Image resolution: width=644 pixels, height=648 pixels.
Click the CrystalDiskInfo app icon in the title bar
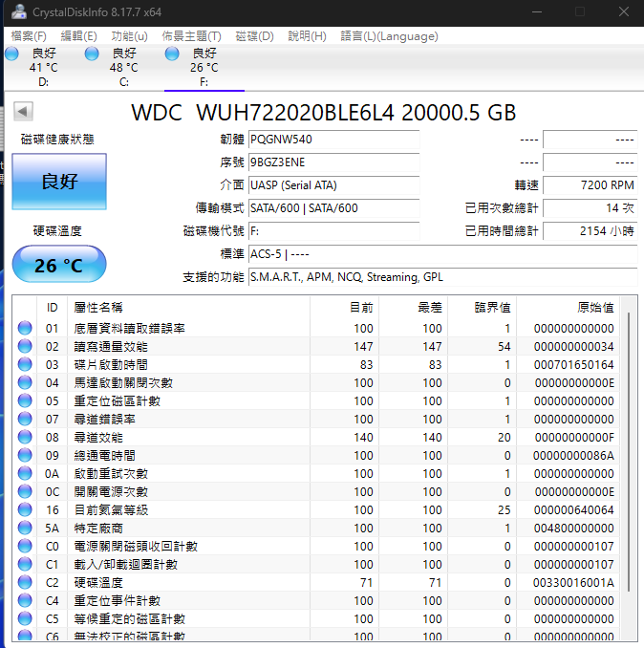18,12
